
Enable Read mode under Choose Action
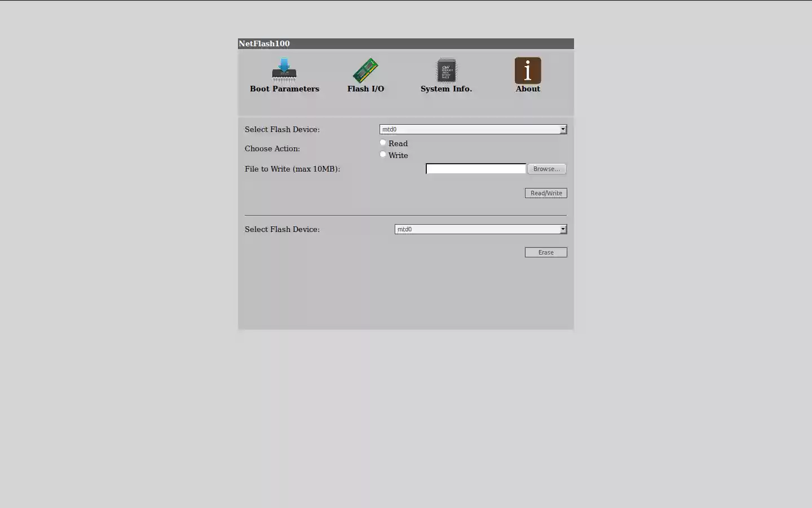[x=383, y=142]
